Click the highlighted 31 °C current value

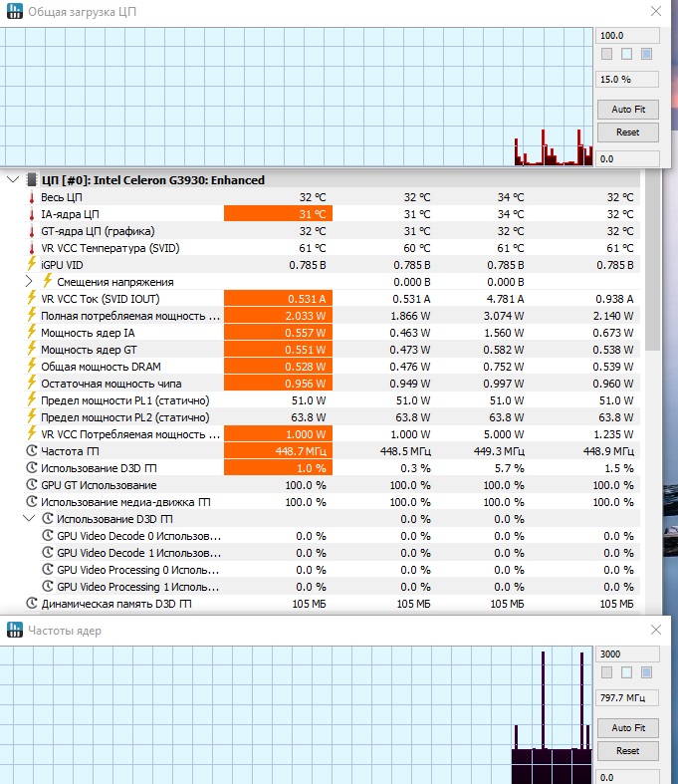tap(279, 214)
